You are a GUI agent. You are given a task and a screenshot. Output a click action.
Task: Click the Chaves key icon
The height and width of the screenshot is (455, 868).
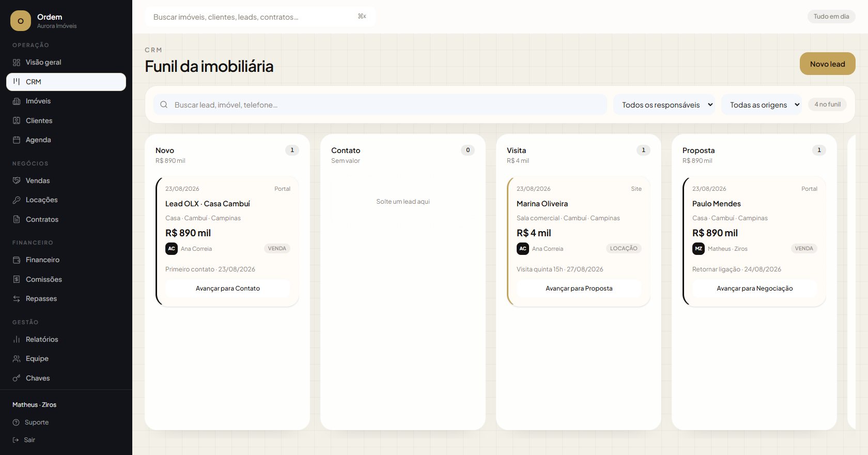[17, 378]
